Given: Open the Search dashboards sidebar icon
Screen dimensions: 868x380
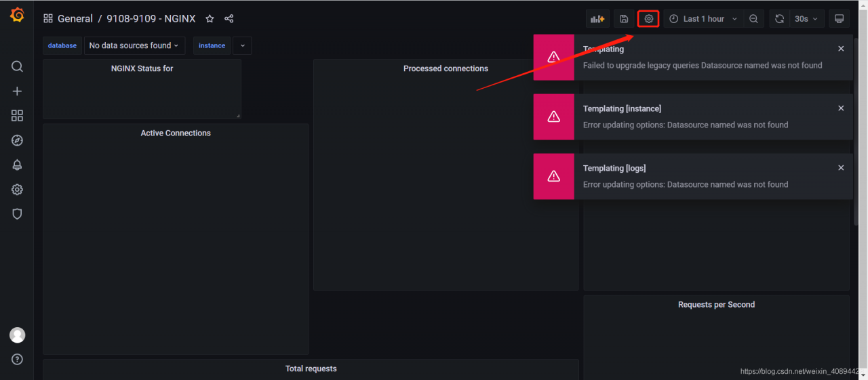Looking at the screenshot, I should coord(17,66).
